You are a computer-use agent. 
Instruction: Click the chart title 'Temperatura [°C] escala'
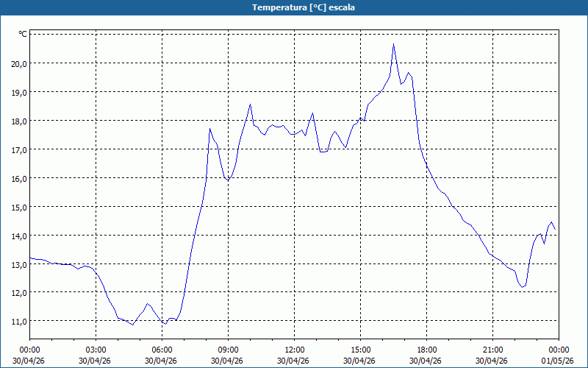[304, 7]
